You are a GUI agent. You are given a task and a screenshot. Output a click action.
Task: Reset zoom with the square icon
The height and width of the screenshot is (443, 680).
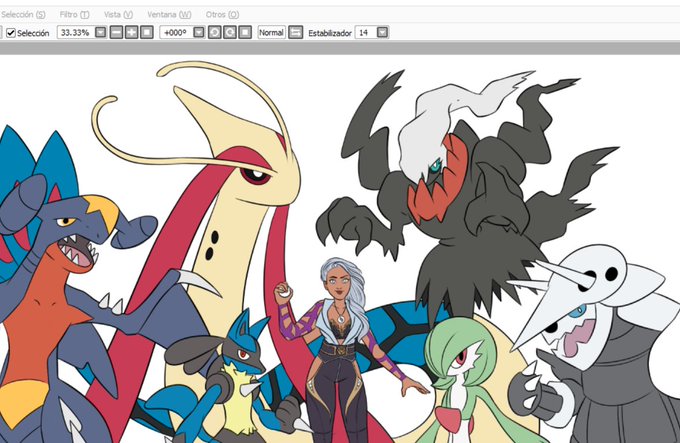pos(147,33)
